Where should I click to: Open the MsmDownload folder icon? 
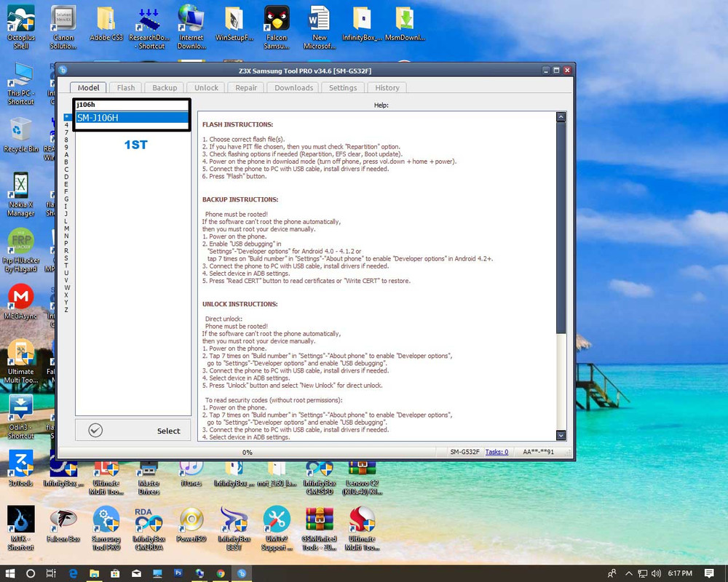(405, 23)
